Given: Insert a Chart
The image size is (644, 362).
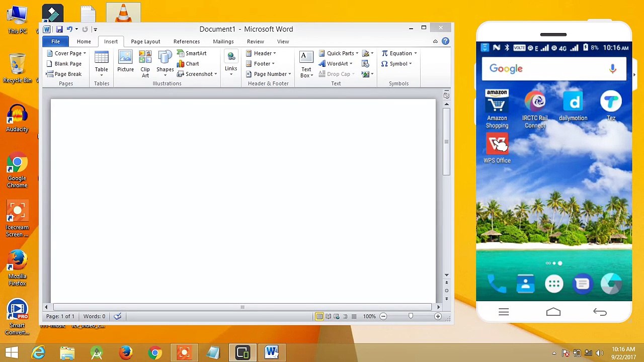Looking at the screenshot, I should (188, 64).
